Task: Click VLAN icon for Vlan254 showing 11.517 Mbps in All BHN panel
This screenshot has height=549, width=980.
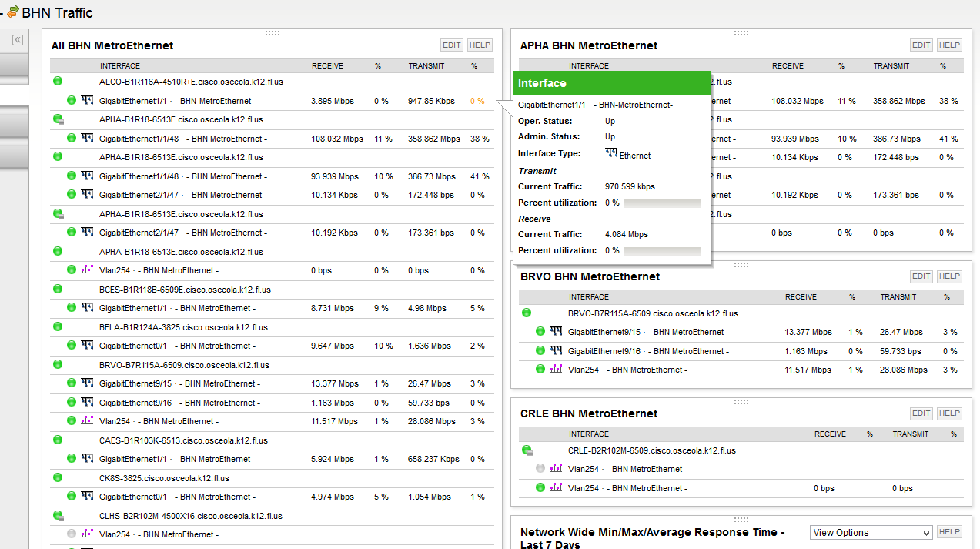Action: coord(87,421)
